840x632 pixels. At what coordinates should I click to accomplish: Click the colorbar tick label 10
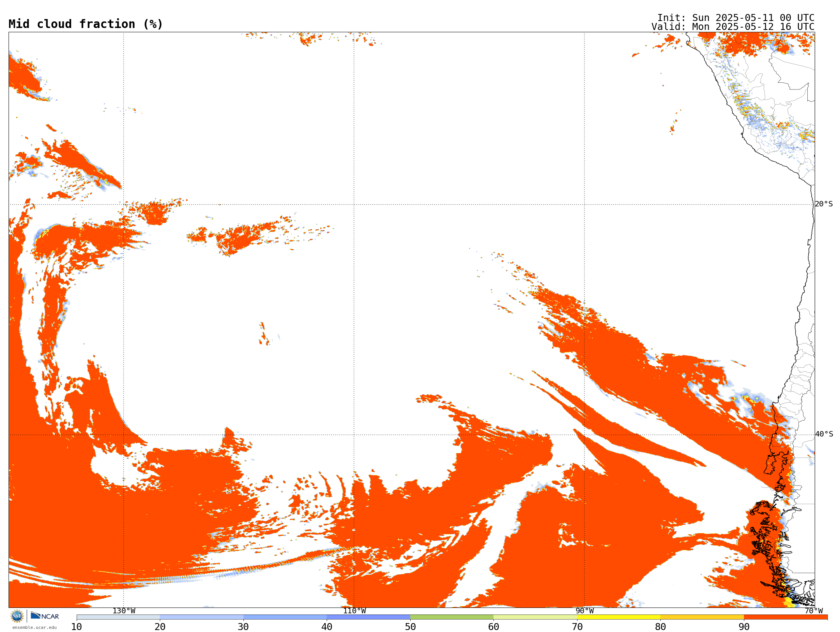(77, 627)
